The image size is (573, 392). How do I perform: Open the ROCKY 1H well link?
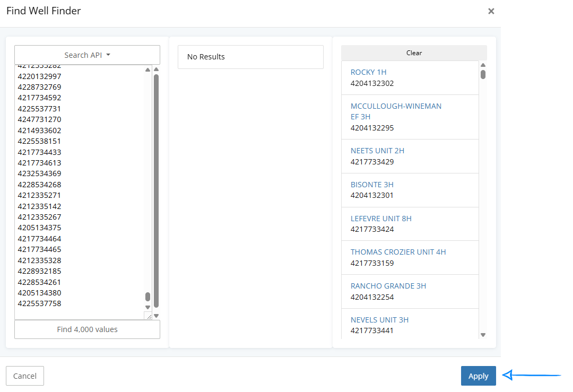368,71
